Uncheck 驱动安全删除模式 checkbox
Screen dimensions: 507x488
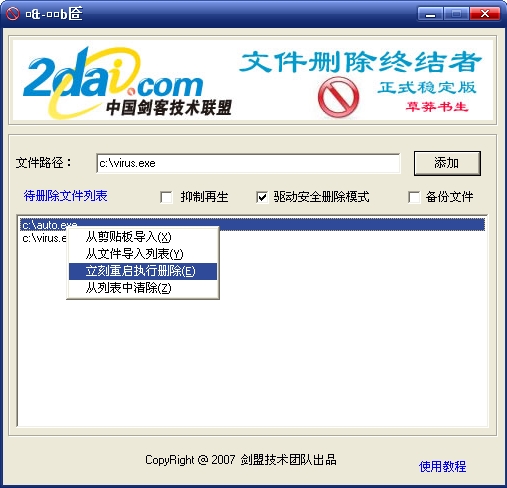click(262, 197)
